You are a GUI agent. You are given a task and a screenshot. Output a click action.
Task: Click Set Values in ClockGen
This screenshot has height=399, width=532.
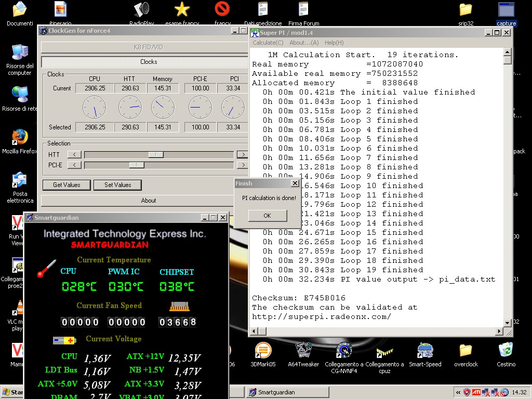(118, 185)
